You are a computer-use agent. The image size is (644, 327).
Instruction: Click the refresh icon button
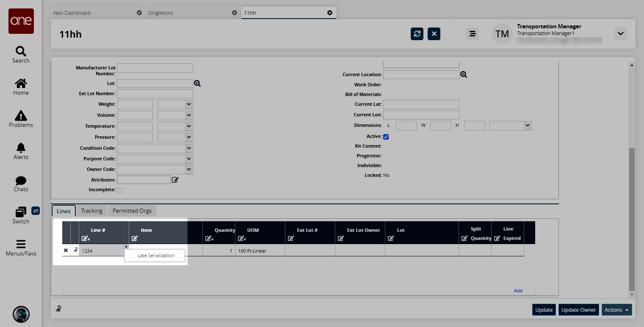pos(417,34)
